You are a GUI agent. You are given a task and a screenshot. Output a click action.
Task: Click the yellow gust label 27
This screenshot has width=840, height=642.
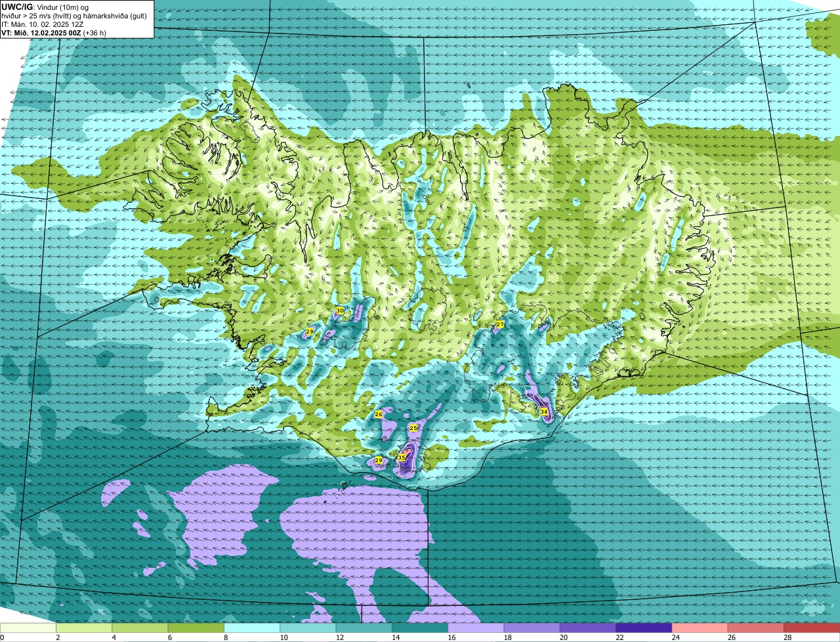[499, 324]
